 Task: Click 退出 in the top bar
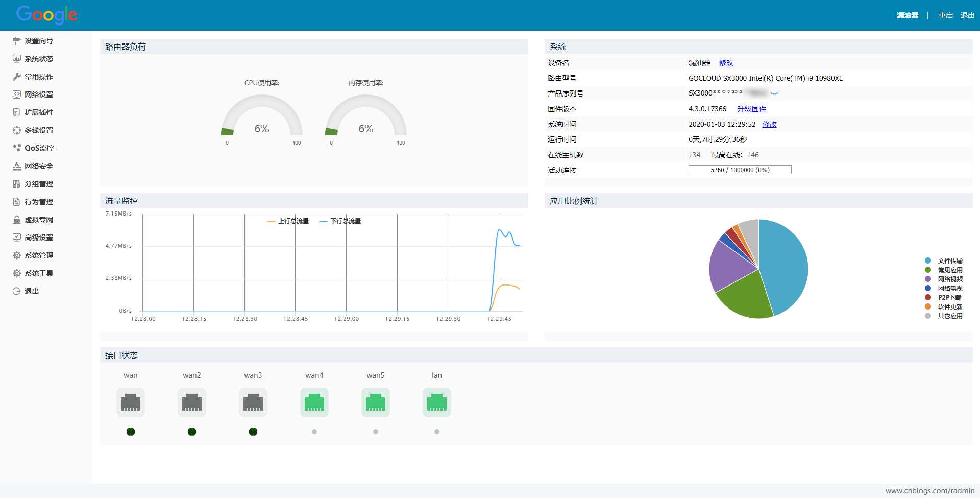pos(967,15)
